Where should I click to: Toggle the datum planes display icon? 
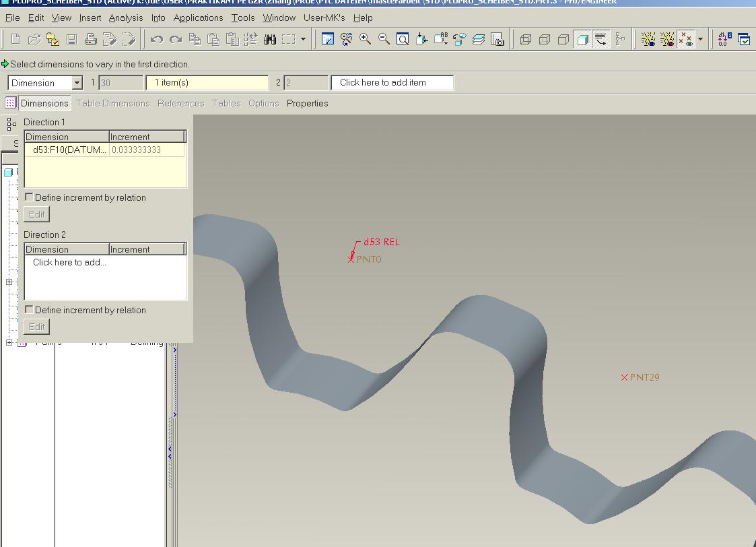[x=648, y=39]
